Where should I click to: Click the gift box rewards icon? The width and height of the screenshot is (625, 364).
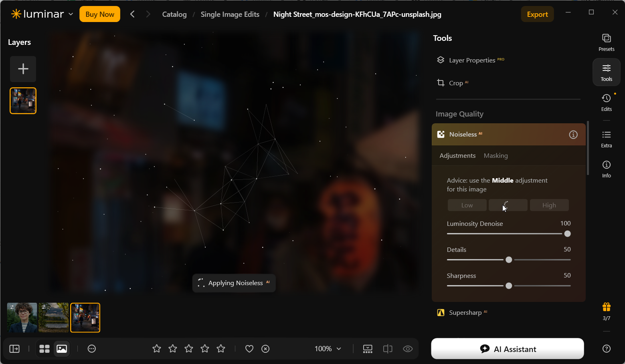tap(606, 307)
